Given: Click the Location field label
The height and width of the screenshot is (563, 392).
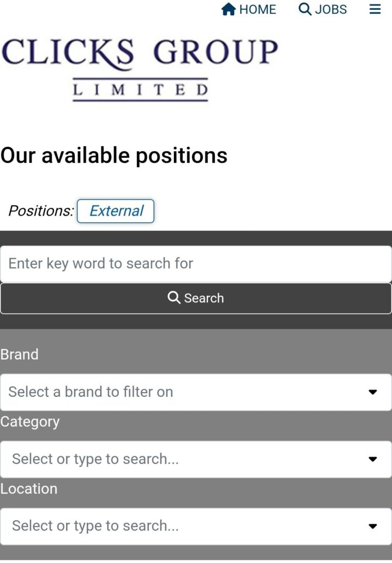Looking at the screenshot, I should (29, 489).
